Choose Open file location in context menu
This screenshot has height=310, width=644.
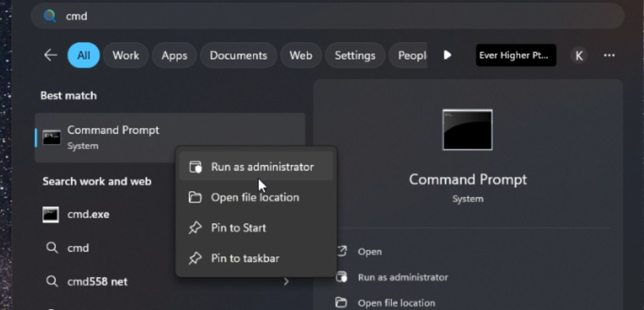coord(255,197)
